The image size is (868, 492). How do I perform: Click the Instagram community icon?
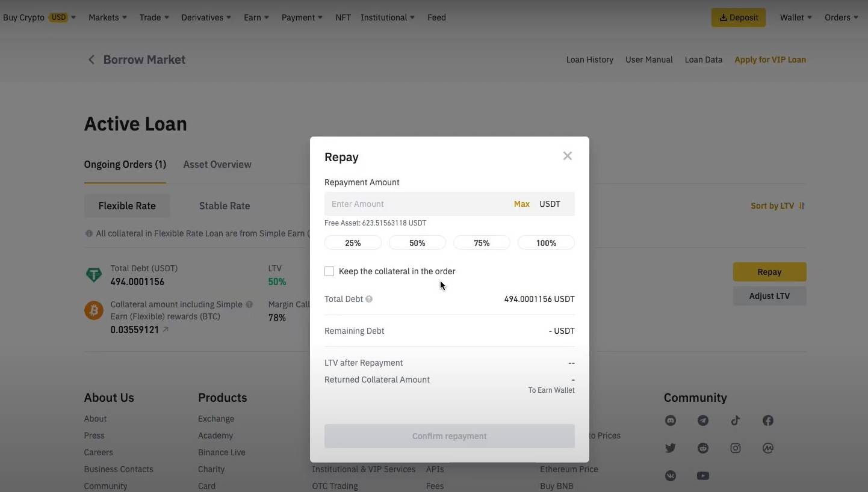tap(735, 448)
